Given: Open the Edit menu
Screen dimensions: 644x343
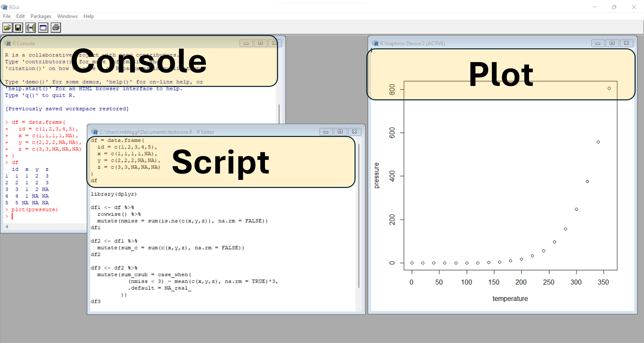Looking at the screenshot, I should pyautogui.click(x=20, y=16).
